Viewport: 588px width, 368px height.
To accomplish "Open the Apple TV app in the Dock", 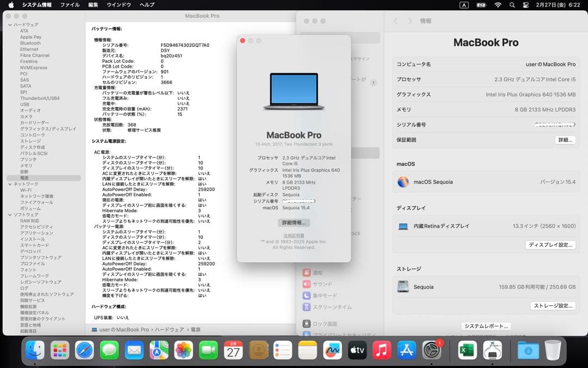I will [x=357, y=351].
